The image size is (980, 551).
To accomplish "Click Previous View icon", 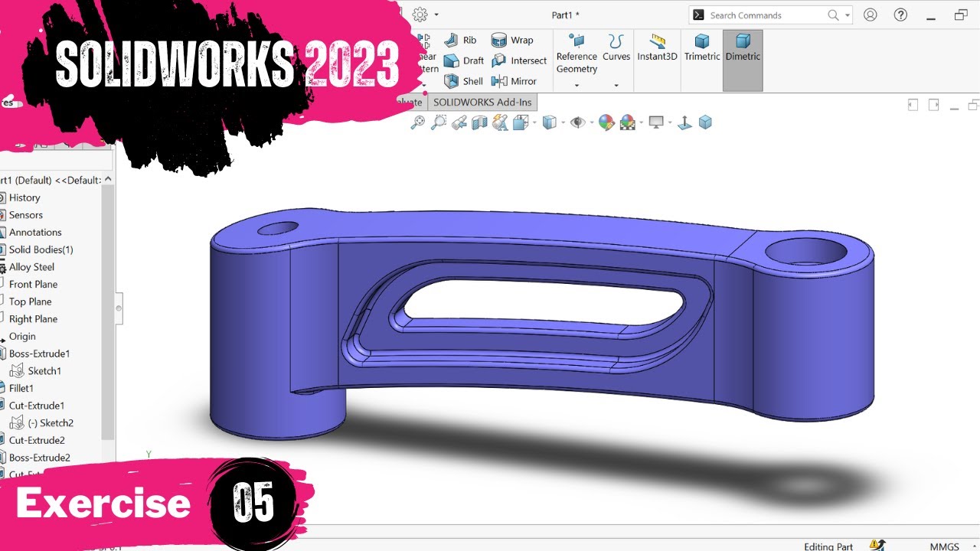I will [459, 122].
